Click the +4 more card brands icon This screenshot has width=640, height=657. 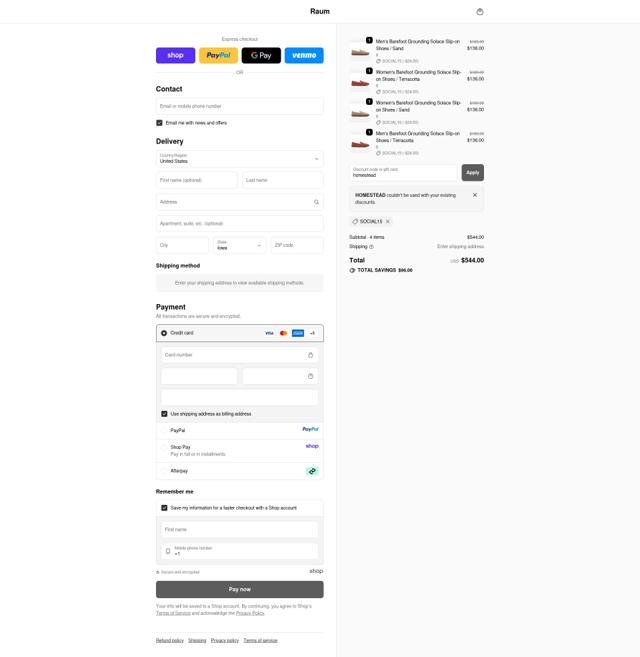click(x=312, y=333)
